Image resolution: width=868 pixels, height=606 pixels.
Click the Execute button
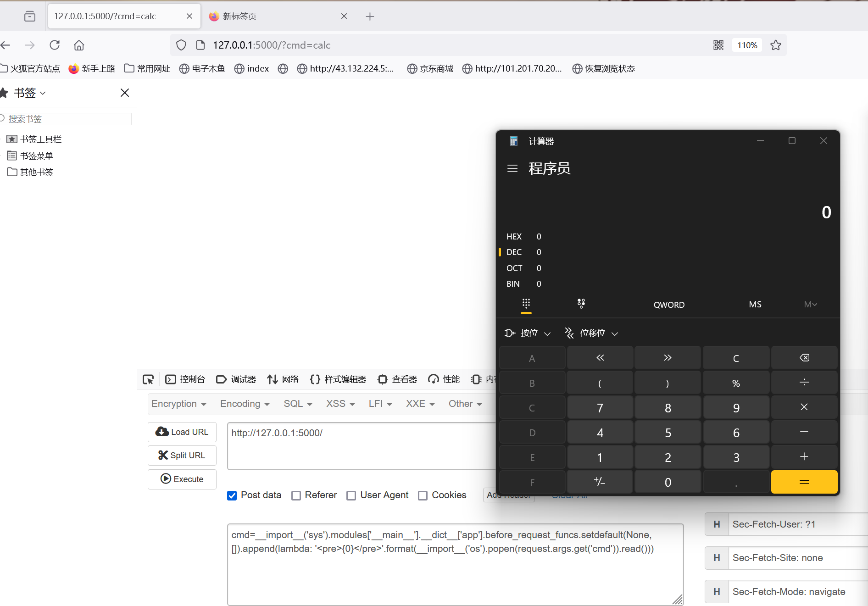pyautogui.click(x=182, y=479)
